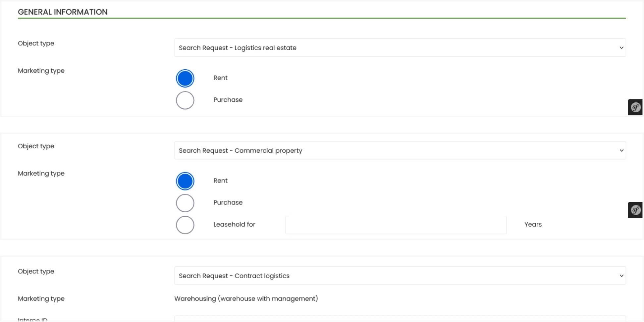Click the Marketing type label in first section
This screenshot has height=322, width=644.
tap(41, 71)
